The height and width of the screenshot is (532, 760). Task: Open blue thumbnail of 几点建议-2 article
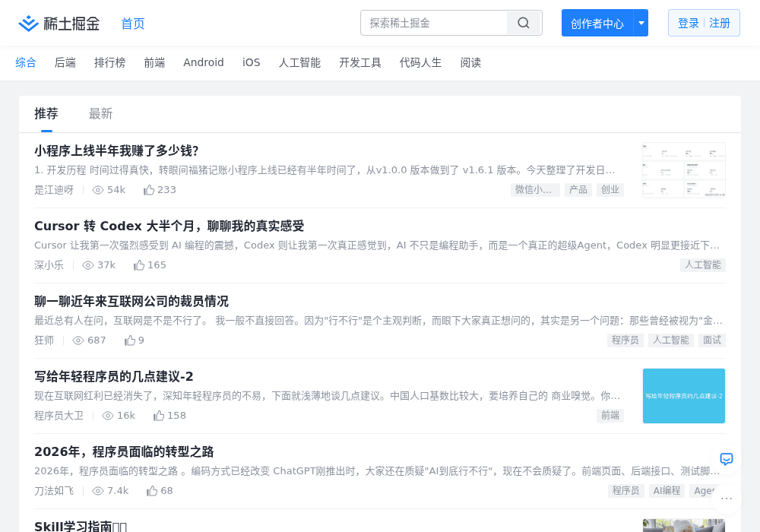point(684,396)
